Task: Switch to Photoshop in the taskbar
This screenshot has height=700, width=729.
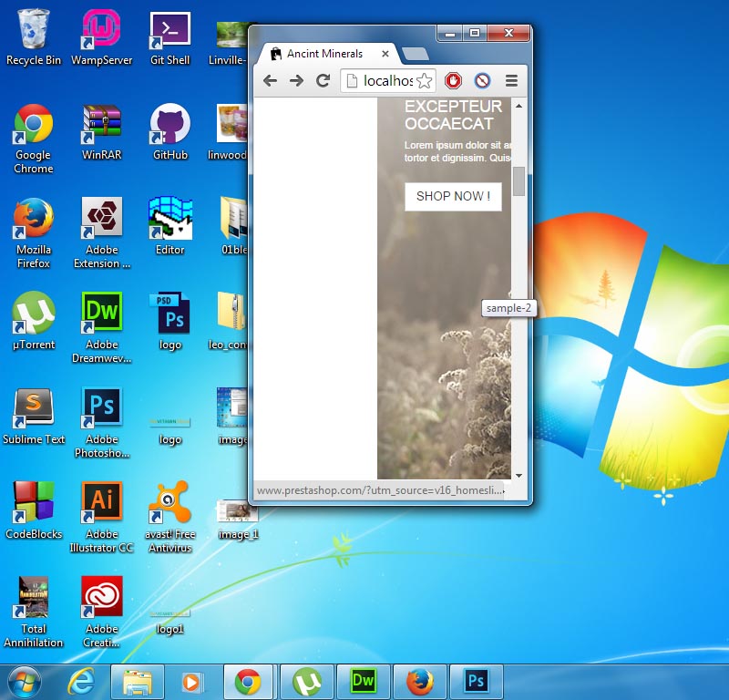Action: point(475,681)
